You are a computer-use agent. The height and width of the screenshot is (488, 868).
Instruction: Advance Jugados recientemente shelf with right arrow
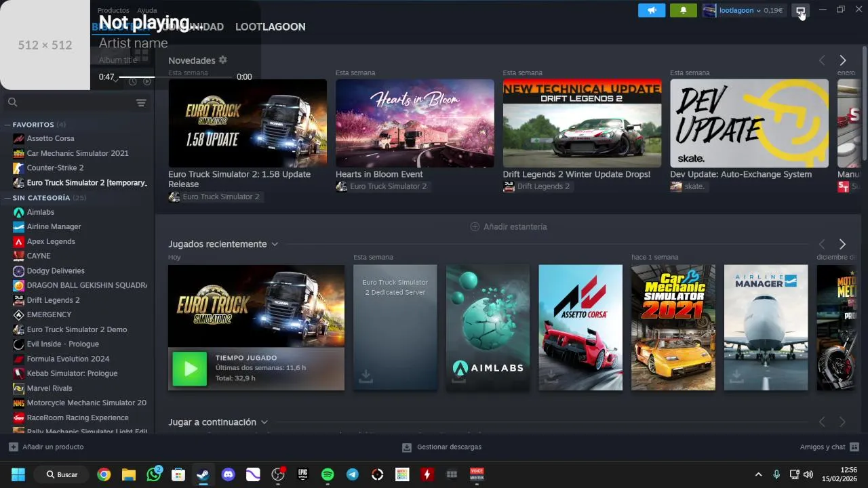click(x=842, y=244)
